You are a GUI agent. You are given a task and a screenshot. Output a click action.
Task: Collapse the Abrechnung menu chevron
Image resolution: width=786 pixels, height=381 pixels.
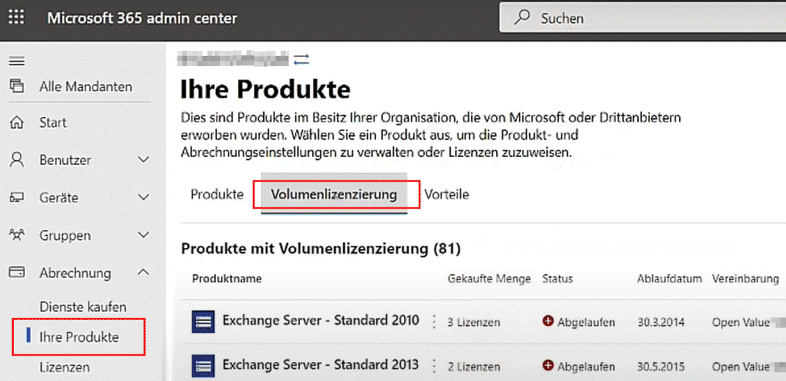point(143,273)
